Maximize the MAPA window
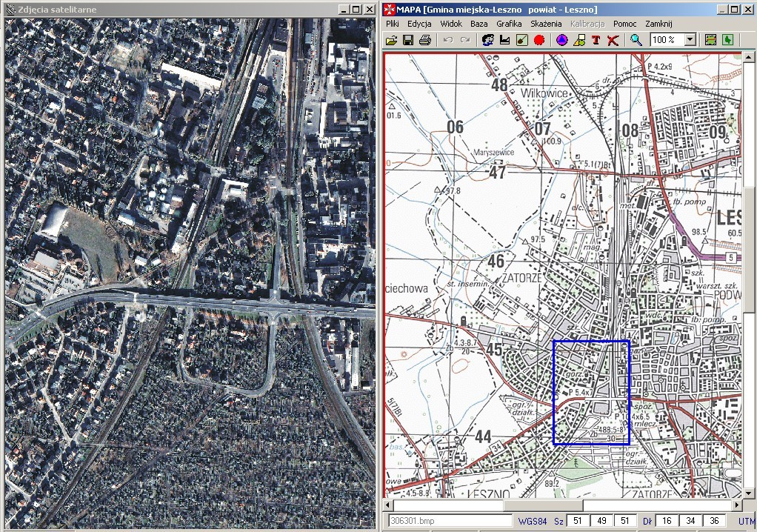 coord(734,10)
